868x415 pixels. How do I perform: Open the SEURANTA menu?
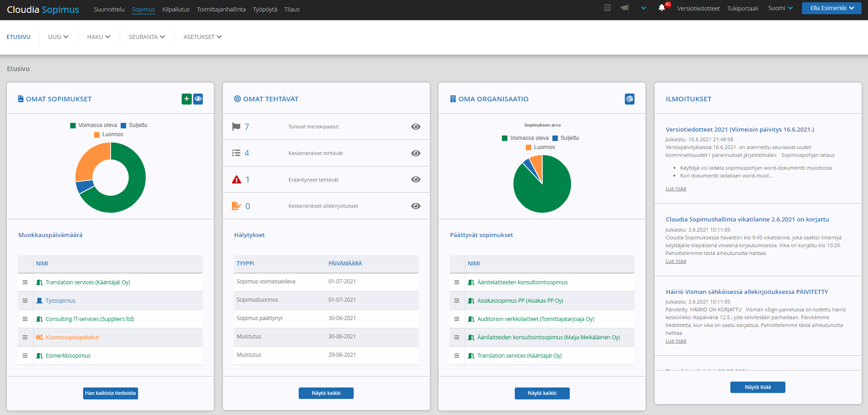pos(147,37)
